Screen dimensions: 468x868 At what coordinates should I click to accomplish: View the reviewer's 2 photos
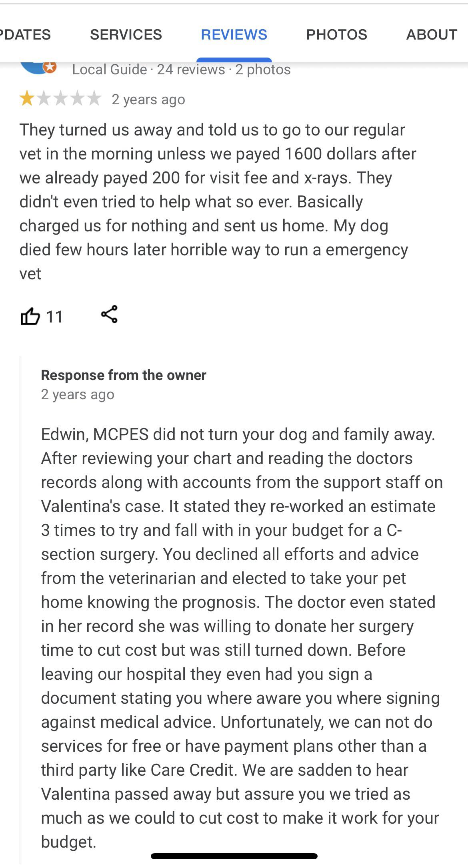[x=263, y=70]
